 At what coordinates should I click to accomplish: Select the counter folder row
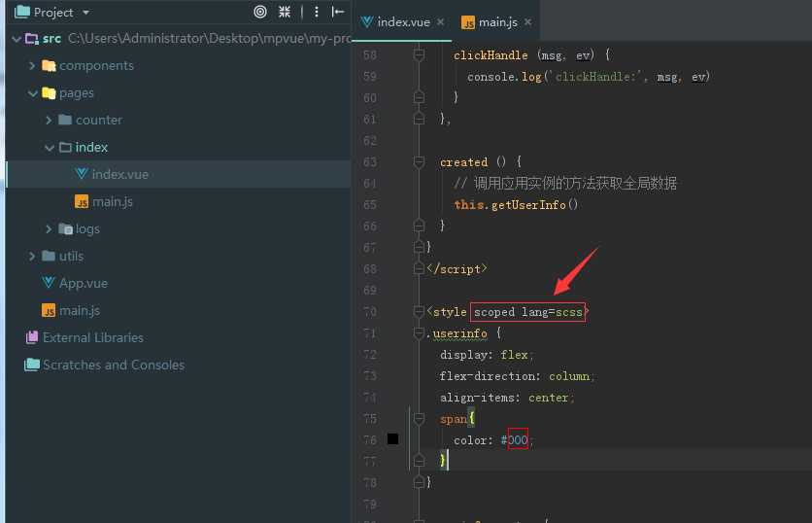click(x=179, y=121)
